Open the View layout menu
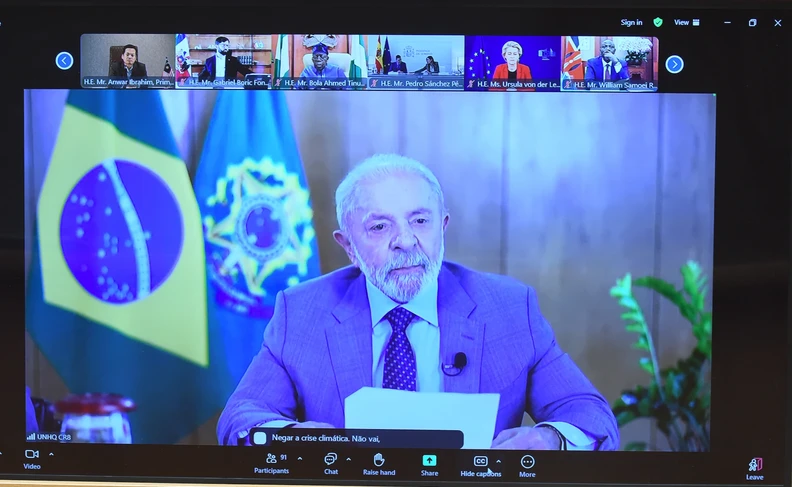Image resolution: width=792 pixels, height=487 pixels. [686, 22]
